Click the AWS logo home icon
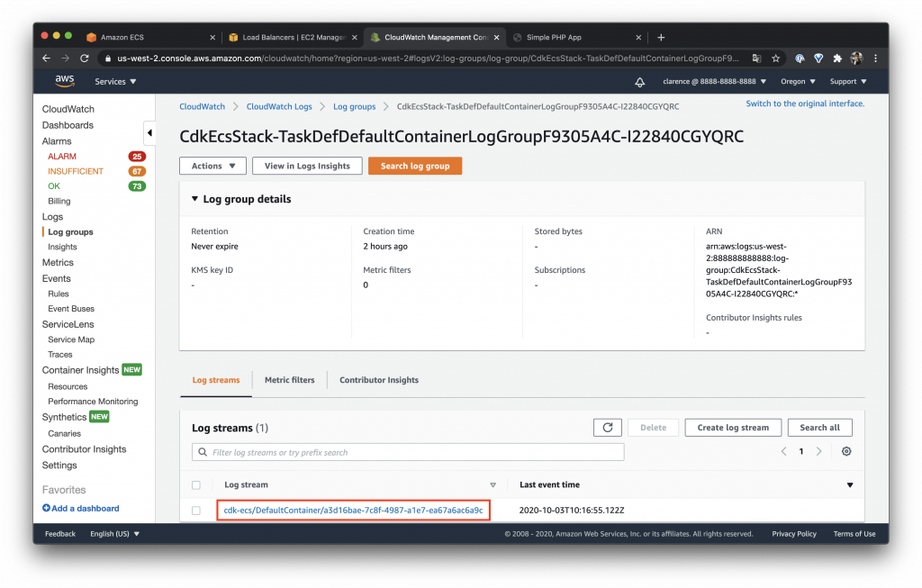 pos(65,80)
